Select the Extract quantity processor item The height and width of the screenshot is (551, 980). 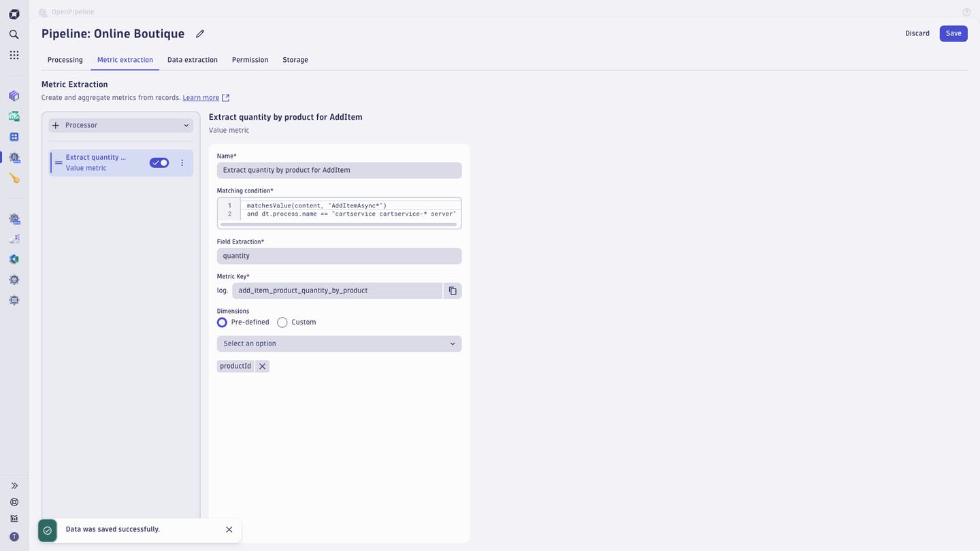tap(121, 163)
